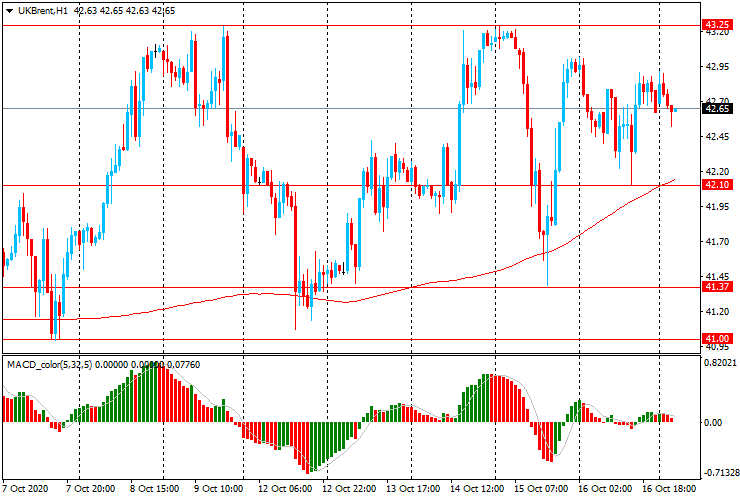Click the triangle arrow beside UKBrent,H1
Viewport: 740px width, 500px height.
tap(9, 10)
